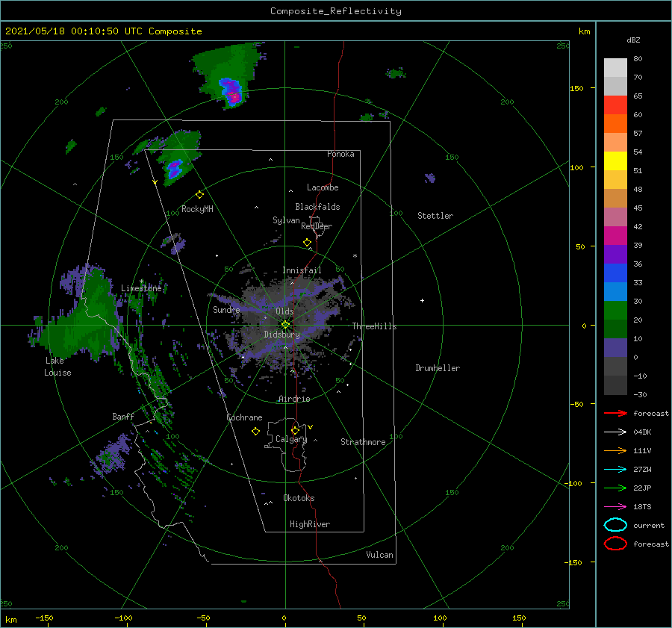
Task: Pick the red 60-65 dBZ legend band
Action: [615, 105]
